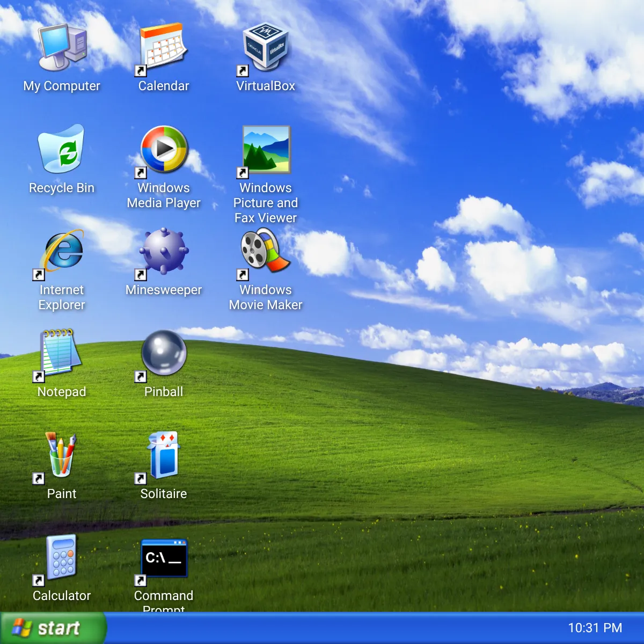The height and width of the screenshot is (644, 644).
Task: Click the 'Pinball' label text
Action: coord(164,392)
